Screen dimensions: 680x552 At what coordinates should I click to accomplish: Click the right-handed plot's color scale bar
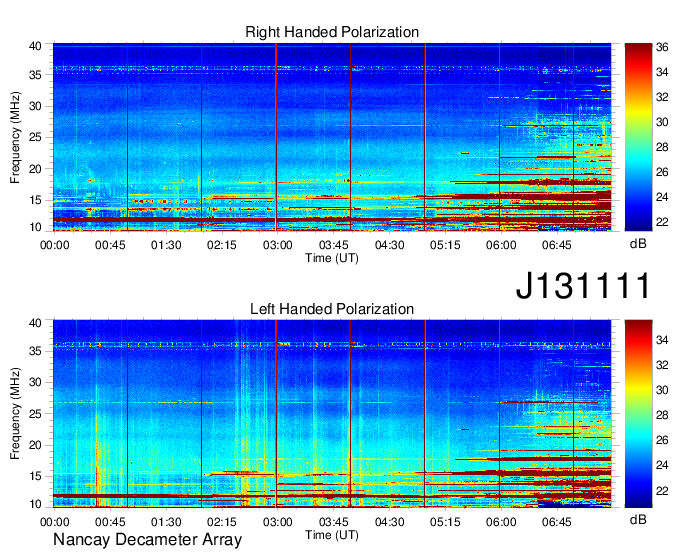(638, 137)
